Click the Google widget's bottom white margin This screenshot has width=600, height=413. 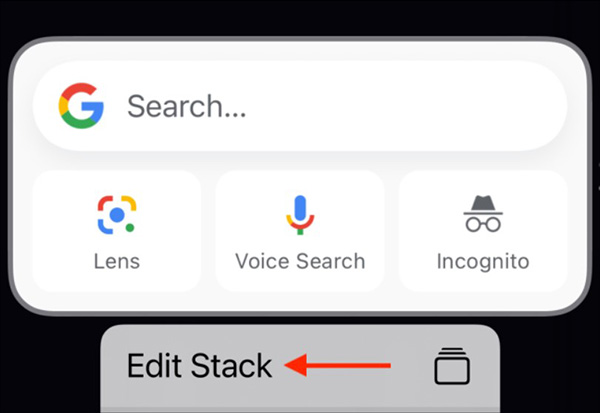point(300,302)
